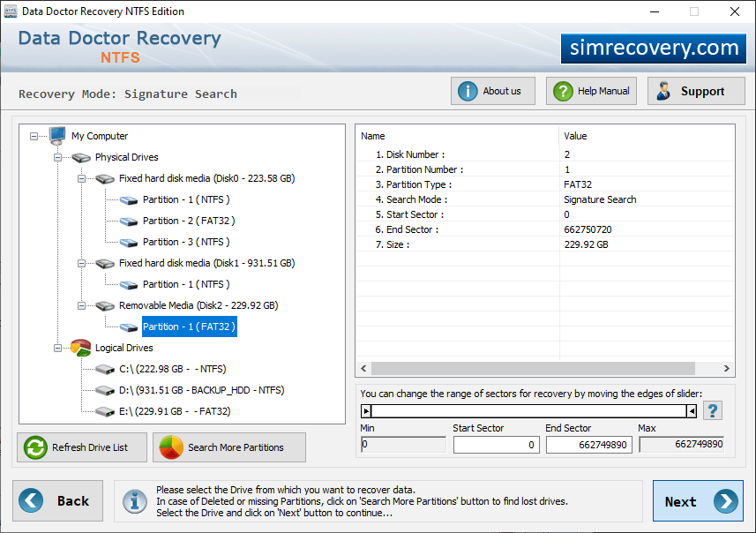Collapse the Logical Drives node

coord(58,349)
